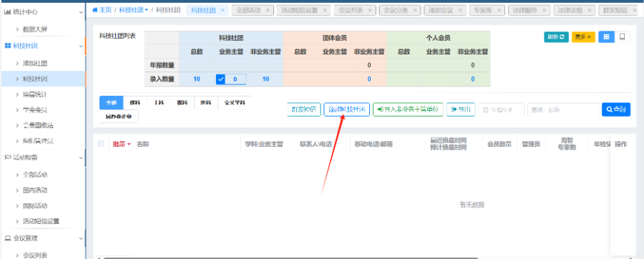Click the 活动 flag icon in sidebar

click(7, 157)
